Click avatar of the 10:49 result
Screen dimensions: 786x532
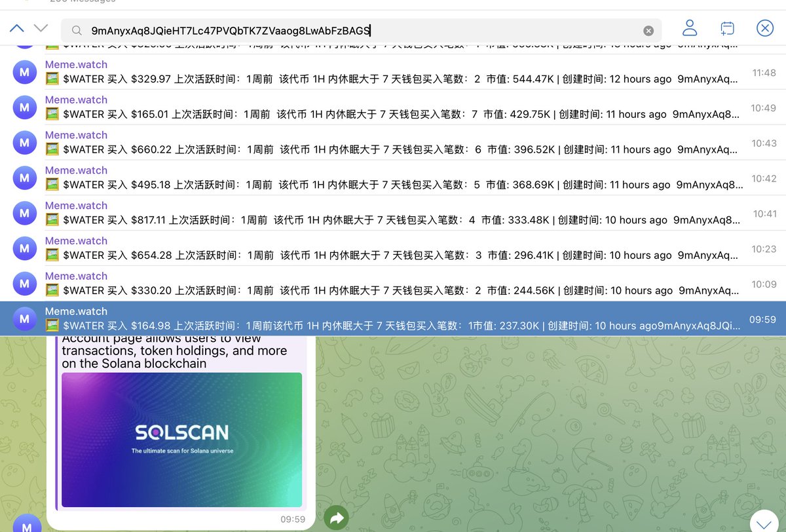coord(24,107)
